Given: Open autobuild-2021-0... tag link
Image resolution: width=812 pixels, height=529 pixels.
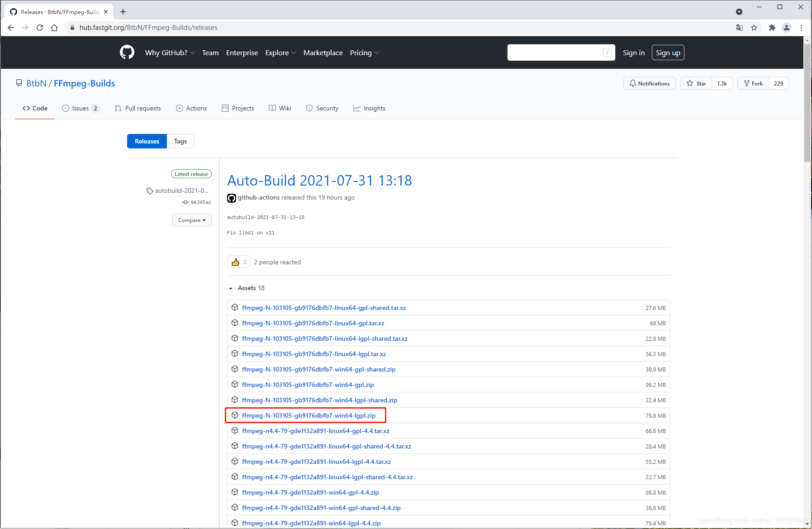Looking at the screenshot, I should point(182,191).
